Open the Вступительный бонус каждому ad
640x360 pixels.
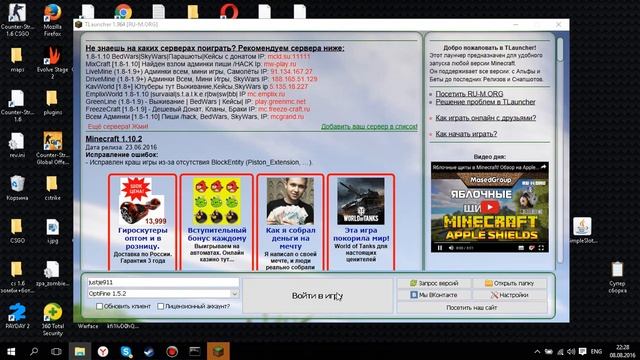point(217,222)
